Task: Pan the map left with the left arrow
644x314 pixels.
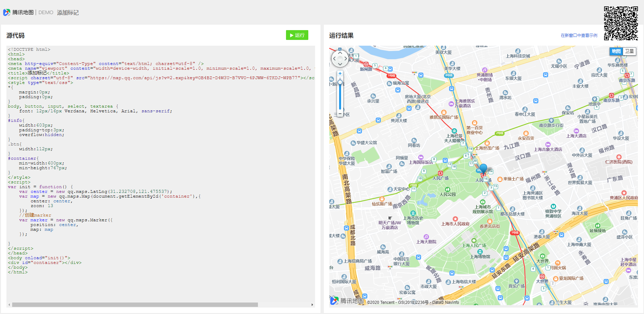Action: point(334,59)
